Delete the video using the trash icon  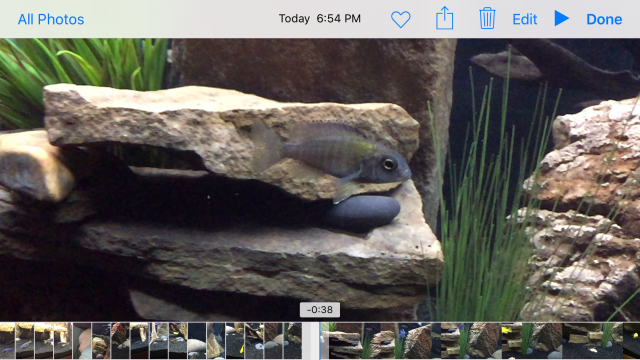(487, 18)
